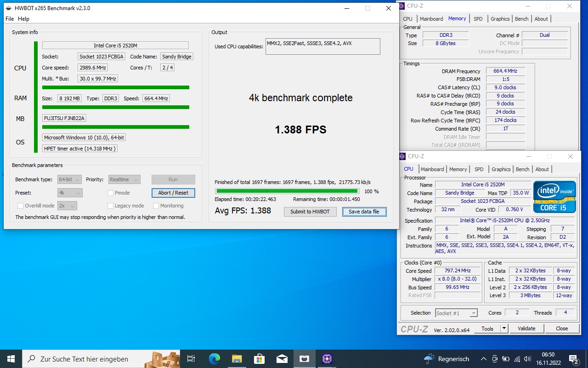This screenshot has width=588, height=368.
Task: Click the CPU-Z Validate button
Action: pyautogui.click(x=526, y=328)
